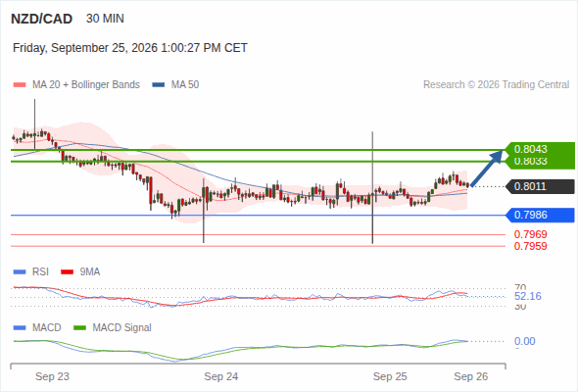
Task: Click the RSI blue legend swatch
Action: click(20, 272)
